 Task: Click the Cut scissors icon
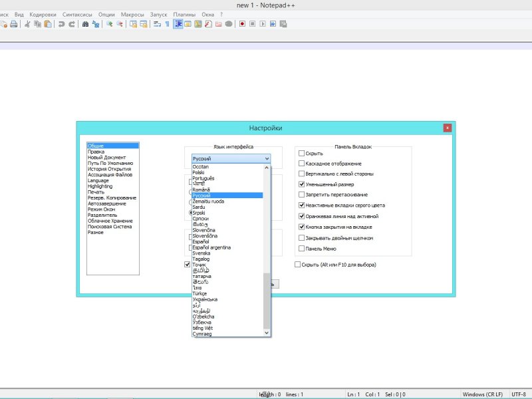tap(27, 24)
